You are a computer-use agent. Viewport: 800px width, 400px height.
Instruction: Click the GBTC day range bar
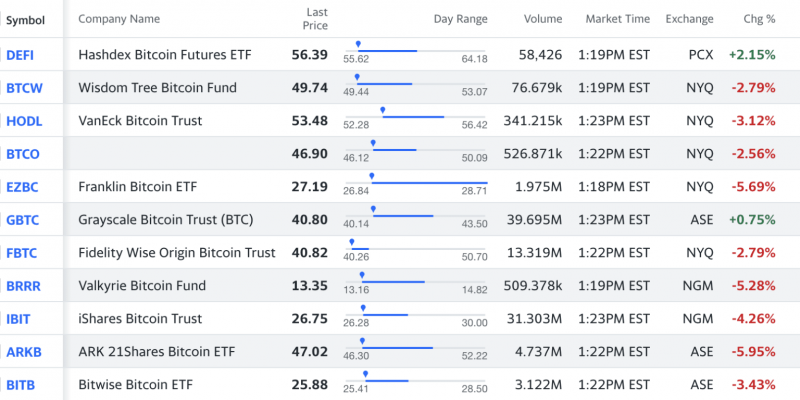pos(404,215)
